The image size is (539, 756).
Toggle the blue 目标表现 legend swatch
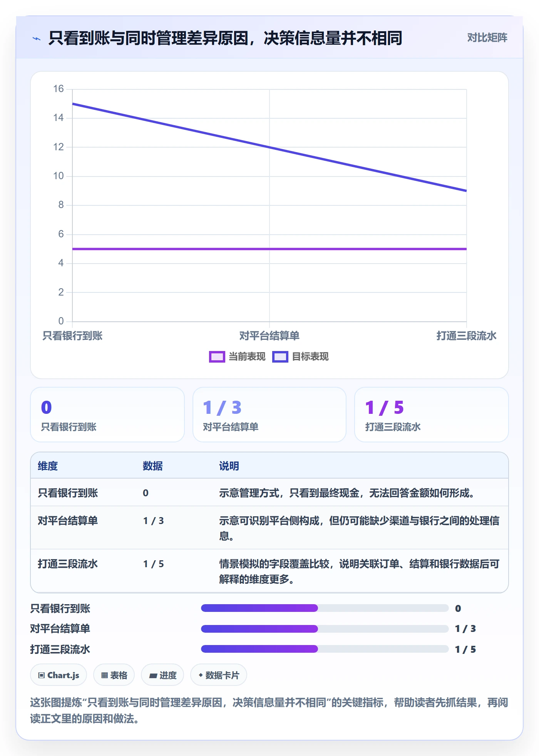pyautogui.click(x=280, y=357)
